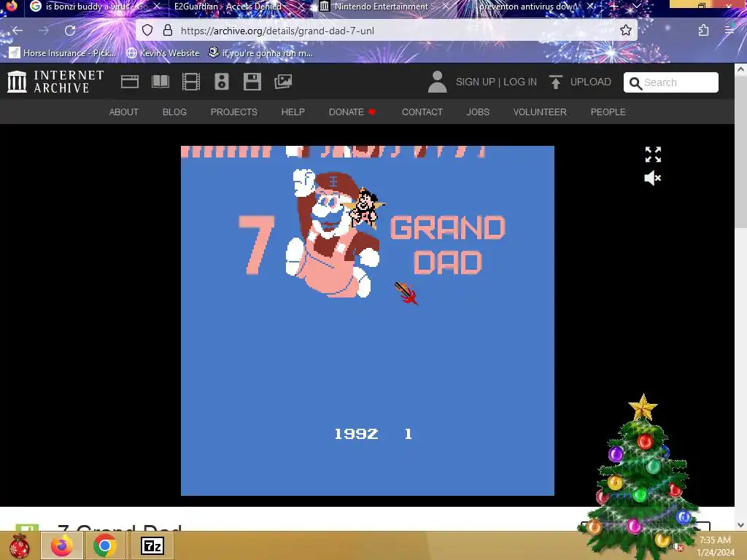Click the search magnifier icon
Image resolution: width=747 pixels, height=560 pixels.
click(x=635, y=83)
